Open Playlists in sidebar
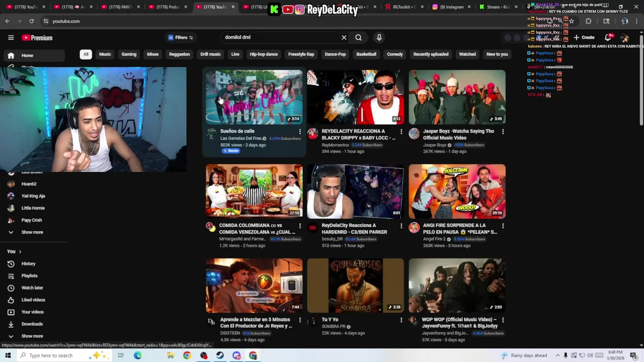Screen dimensions: 644x362 tap(29, 276)
